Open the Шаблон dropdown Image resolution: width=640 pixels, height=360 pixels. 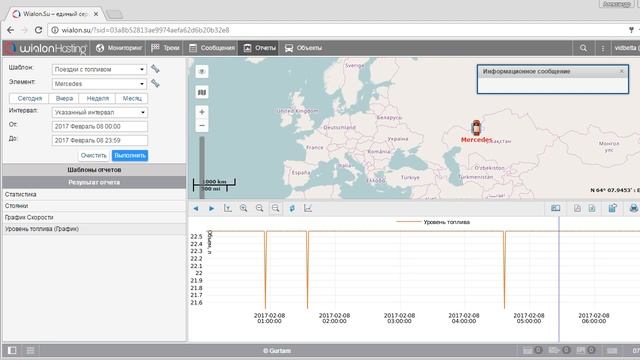(x=99, y=69)
